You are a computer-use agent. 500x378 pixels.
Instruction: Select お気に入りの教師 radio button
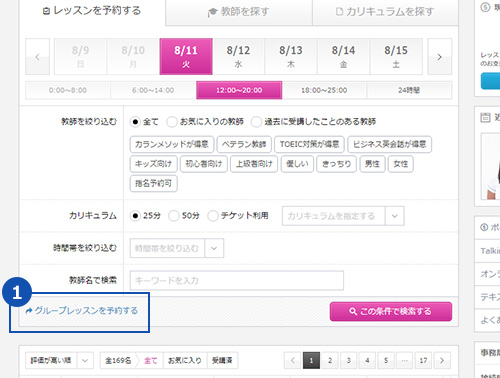click(172, 122)
